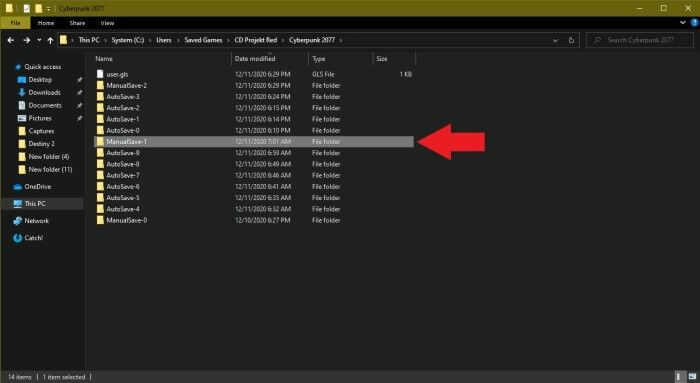This screenshot has width=700, height=383.
Task: Select the AutoSave-0 folder
Action: pyautogui.click(x=123, y=130)
